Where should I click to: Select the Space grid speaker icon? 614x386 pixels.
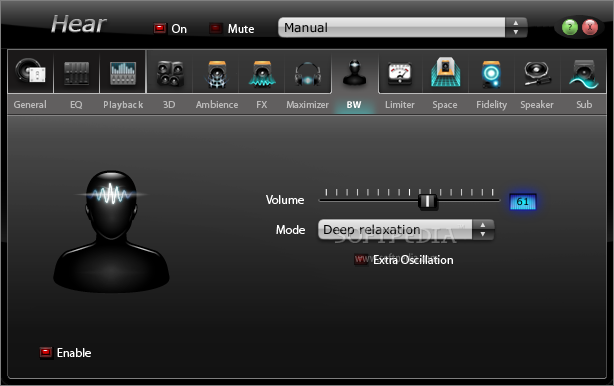coord(445,72)
